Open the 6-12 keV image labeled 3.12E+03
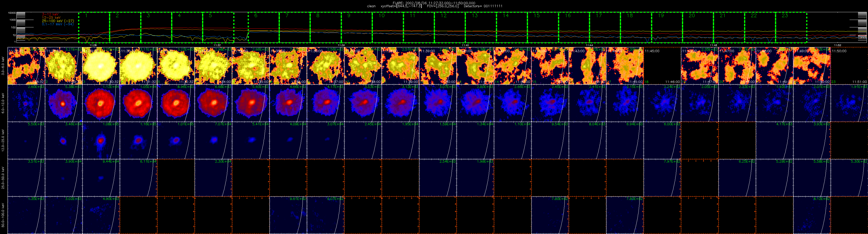This screenshot has width=868, height=234. click(400, 103)
